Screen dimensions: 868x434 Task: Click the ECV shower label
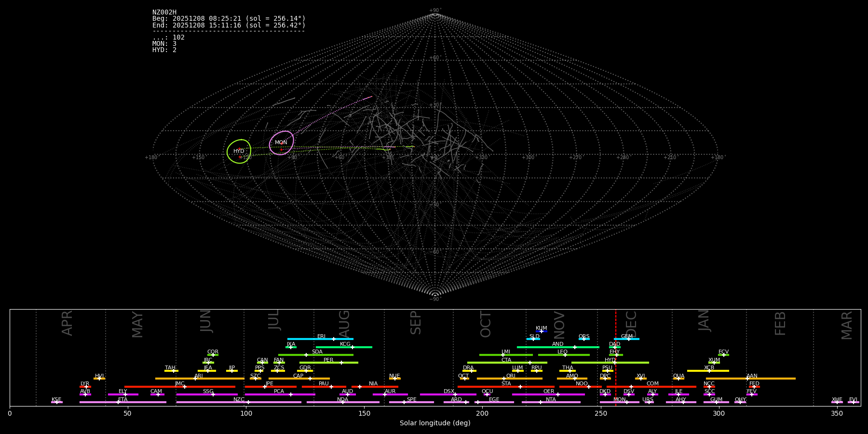click(724, 352)
